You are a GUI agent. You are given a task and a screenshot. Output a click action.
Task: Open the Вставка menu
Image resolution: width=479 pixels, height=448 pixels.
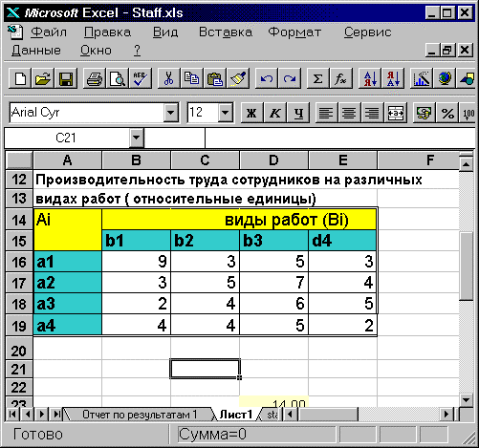pyautogui.click(x=226, y=32)
